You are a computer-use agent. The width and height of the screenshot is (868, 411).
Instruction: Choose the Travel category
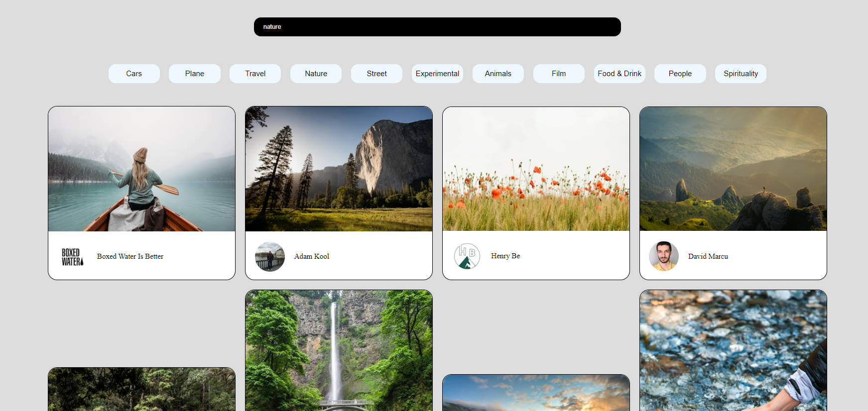click(x=255, y=74)
